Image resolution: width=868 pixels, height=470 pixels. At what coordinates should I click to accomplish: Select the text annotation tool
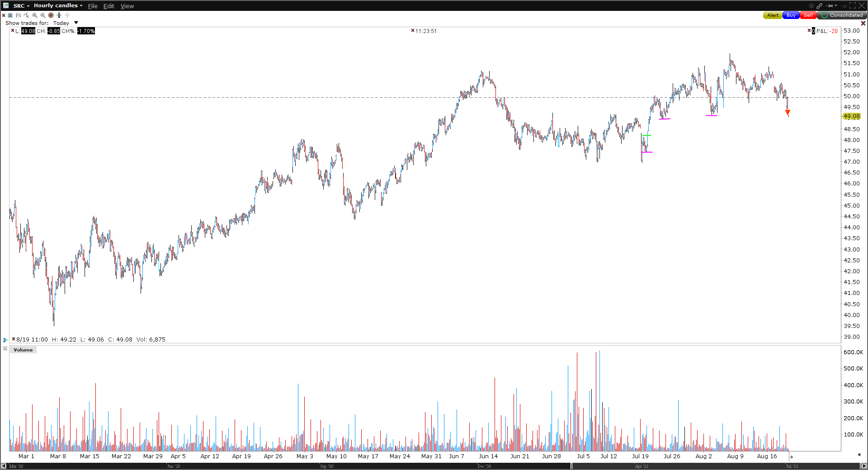point(10,15)
